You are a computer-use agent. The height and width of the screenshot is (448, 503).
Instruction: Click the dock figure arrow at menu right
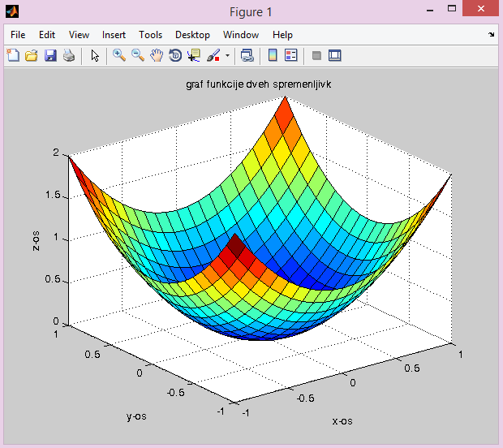492,35
